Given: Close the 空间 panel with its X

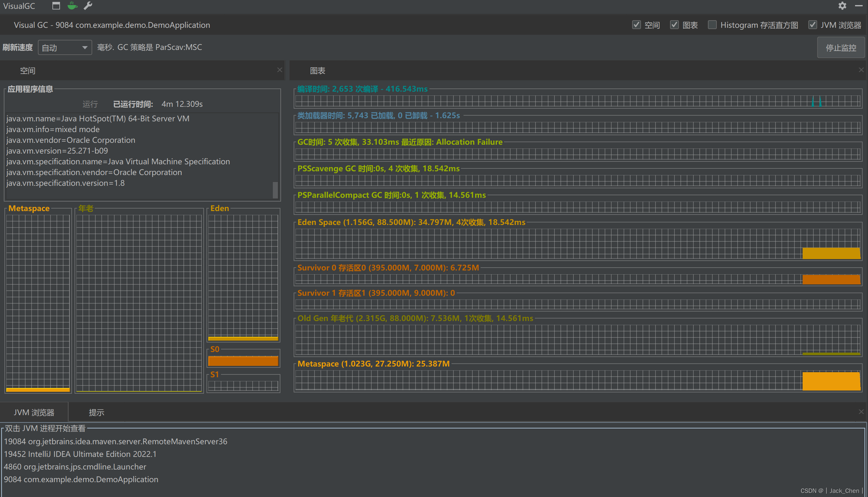Looking at the screenshot, I should coord(279,70).
